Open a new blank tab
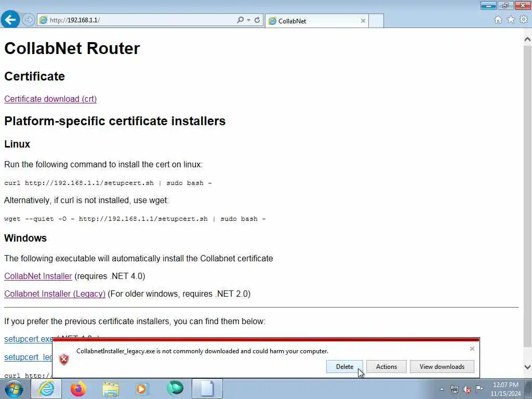 [376, 21]
